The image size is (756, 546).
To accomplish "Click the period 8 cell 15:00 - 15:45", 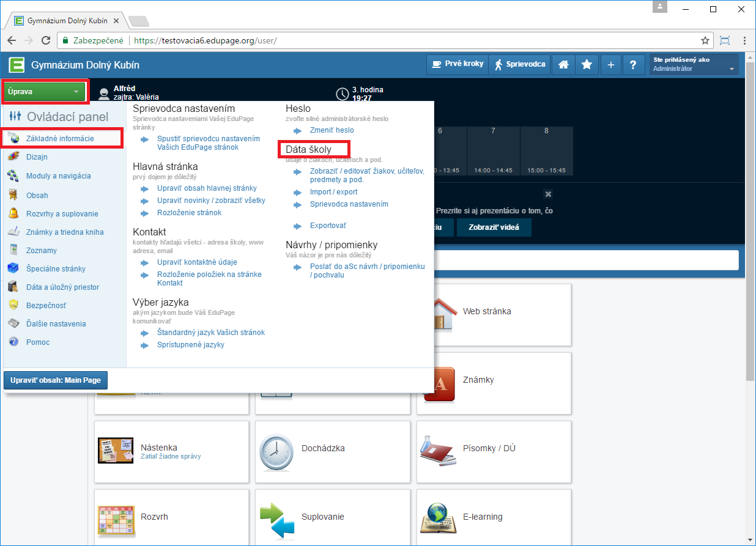I will point(547,151).
